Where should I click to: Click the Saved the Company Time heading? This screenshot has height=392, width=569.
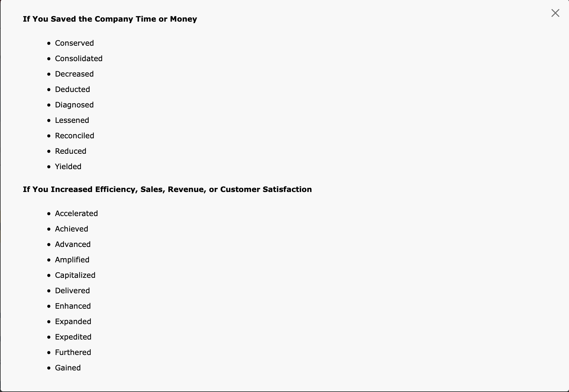pos(110,19)
